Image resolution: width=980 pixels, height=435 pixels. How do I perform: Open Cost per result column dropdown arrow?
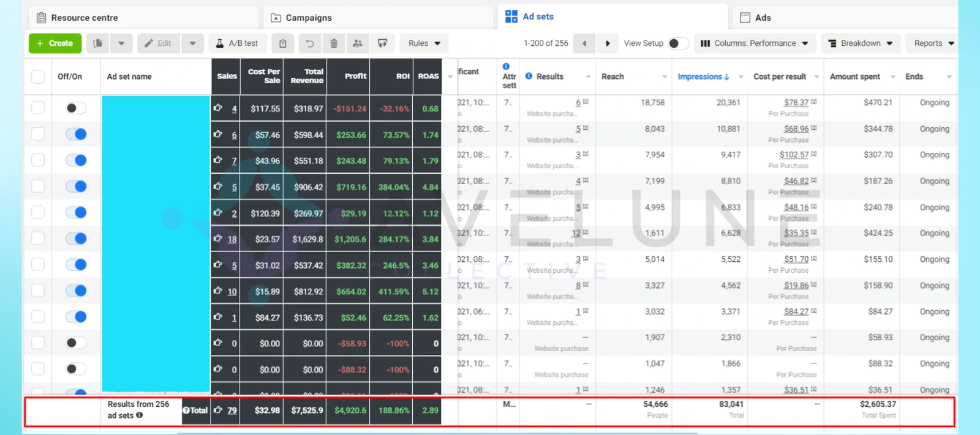click(x=816, y=77)
